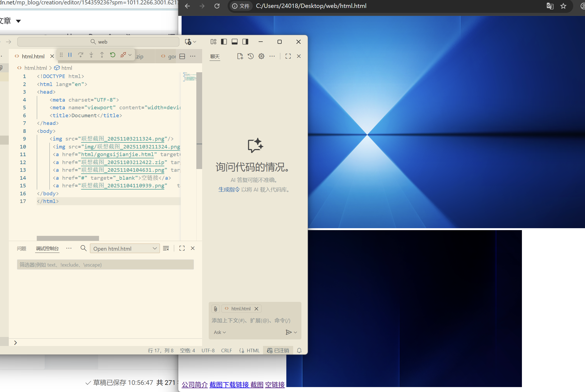Attach context with paperclip icon
The image size is (585, 392).
click(216, 309)
